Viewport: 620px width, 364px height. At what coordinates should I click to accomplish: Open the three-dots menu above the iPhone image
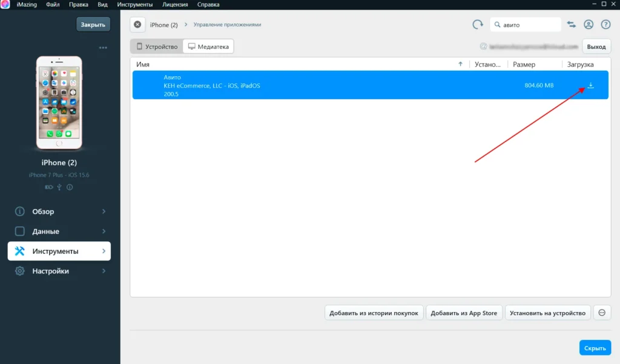[x=103, y=48]
